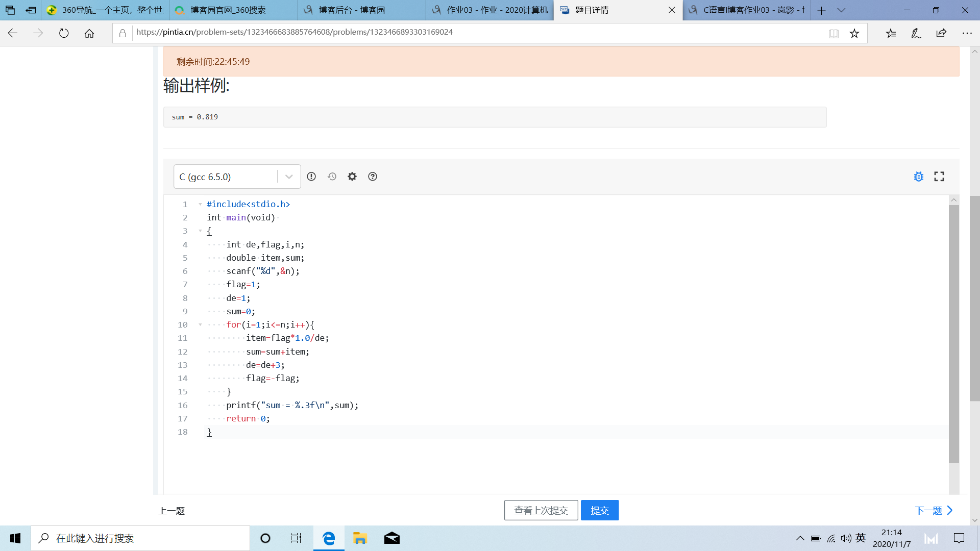Click the editor help question mark icon
Image resolution: width=980 pixels, height=551 pixels.
373,177
